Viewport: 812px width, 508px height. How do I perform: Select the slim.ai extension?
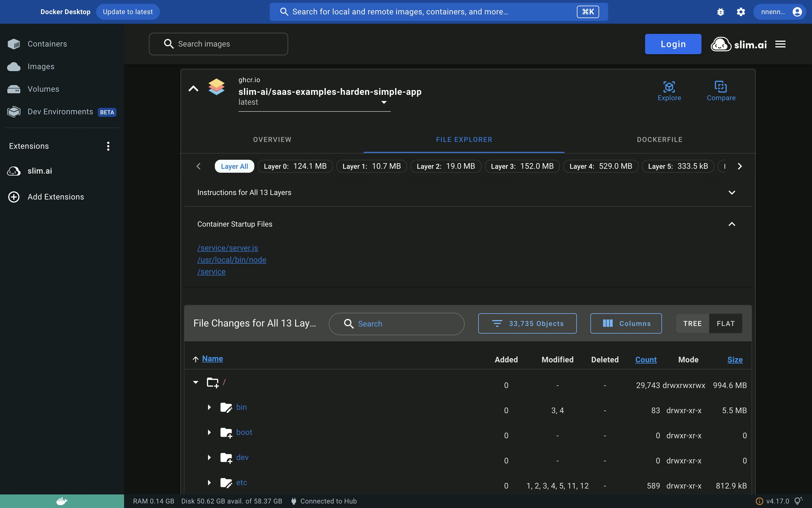click(x=62, y=171)
